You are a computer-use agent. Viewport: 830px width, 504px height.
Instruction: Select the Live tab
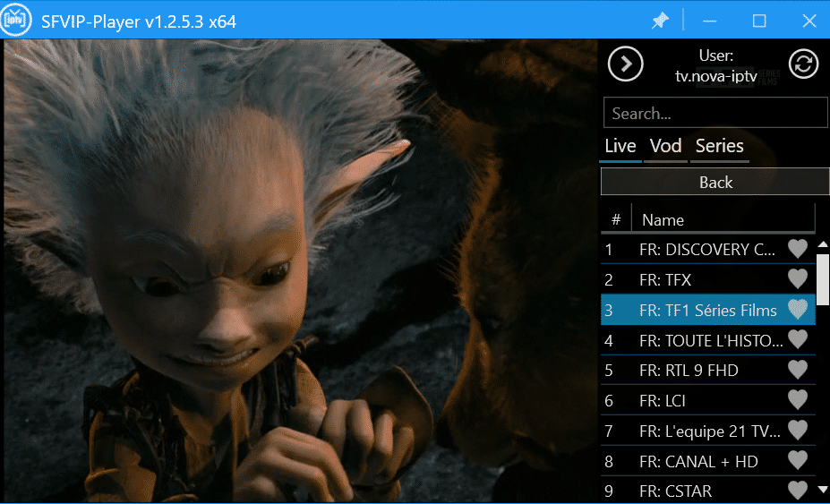coord(620,146)
